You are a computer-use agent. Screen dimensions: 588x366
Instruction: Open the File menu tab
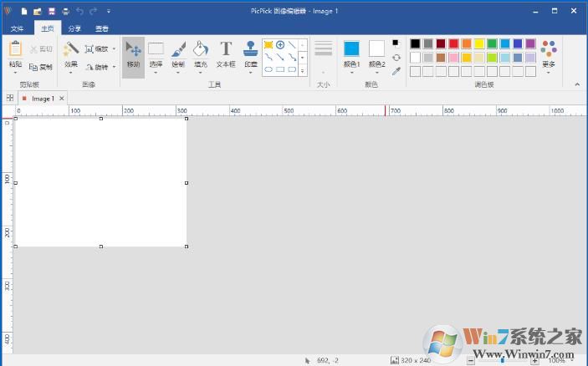pyautogui.click(x=17, y=28)
